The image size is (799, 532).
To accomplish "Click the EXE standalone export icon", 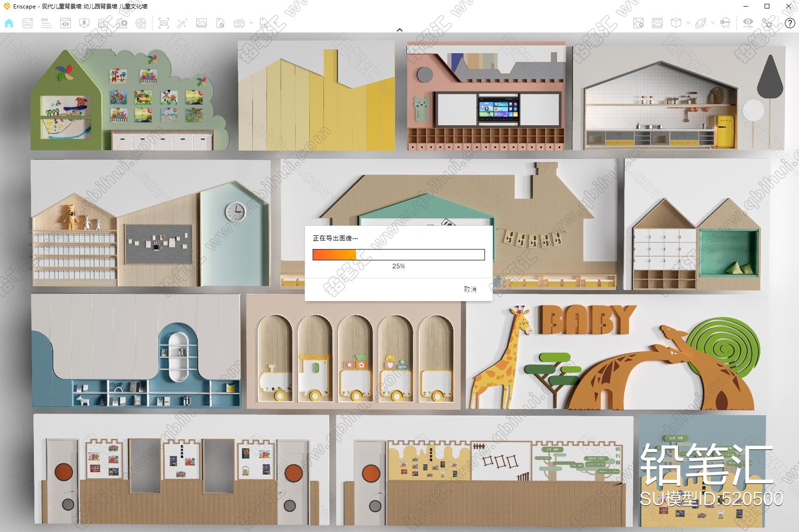I will click(265, 23).
